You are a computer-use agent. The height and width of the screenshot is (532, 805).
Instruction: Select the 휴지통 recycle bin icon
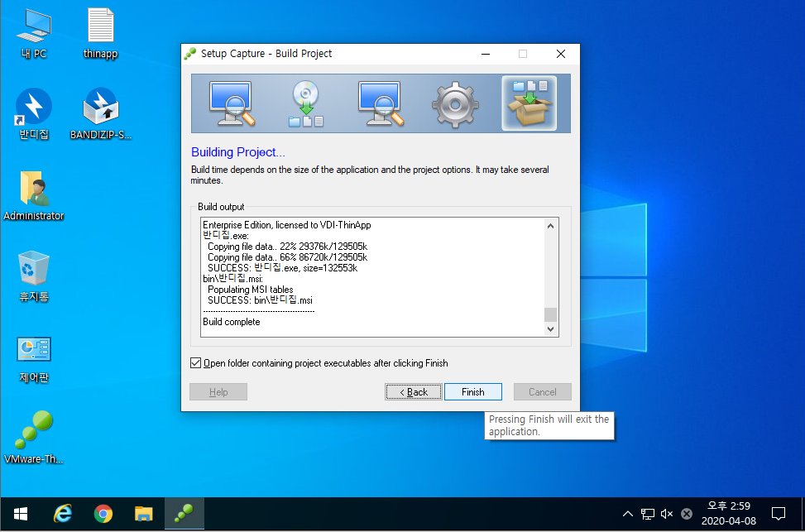34,276
